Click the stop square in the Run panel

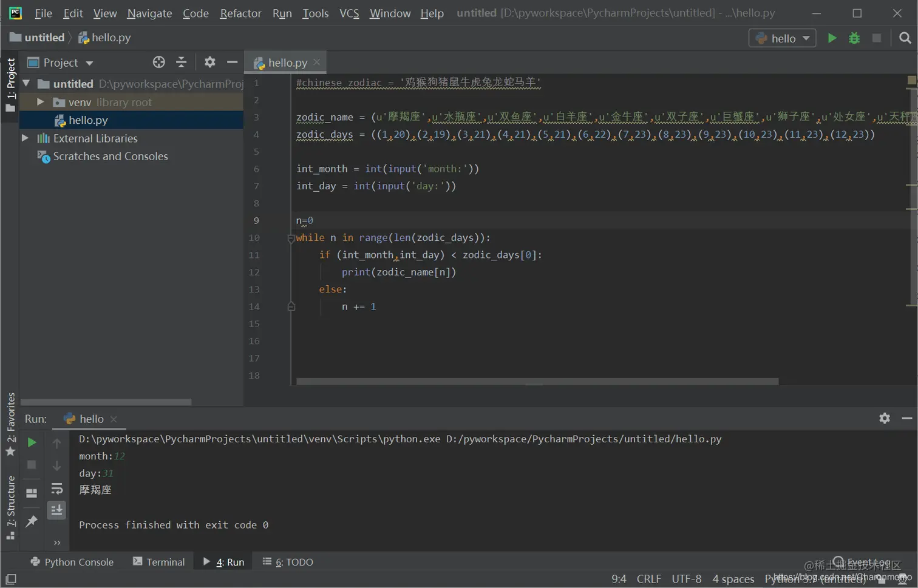(x=32, y=465)
